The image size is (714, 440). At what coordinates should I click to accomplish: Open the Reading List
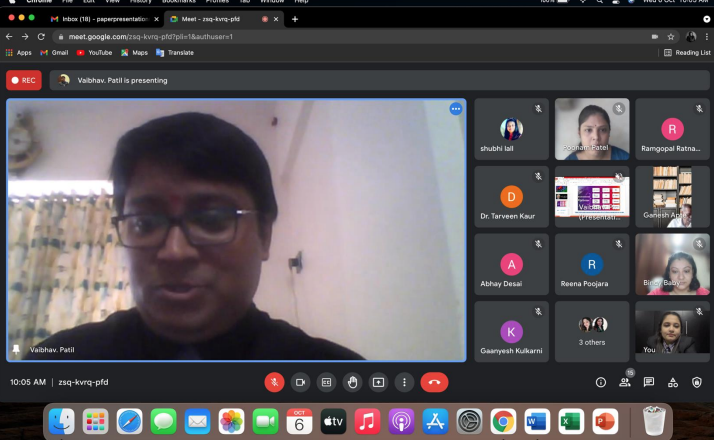(x=687, y=53)
